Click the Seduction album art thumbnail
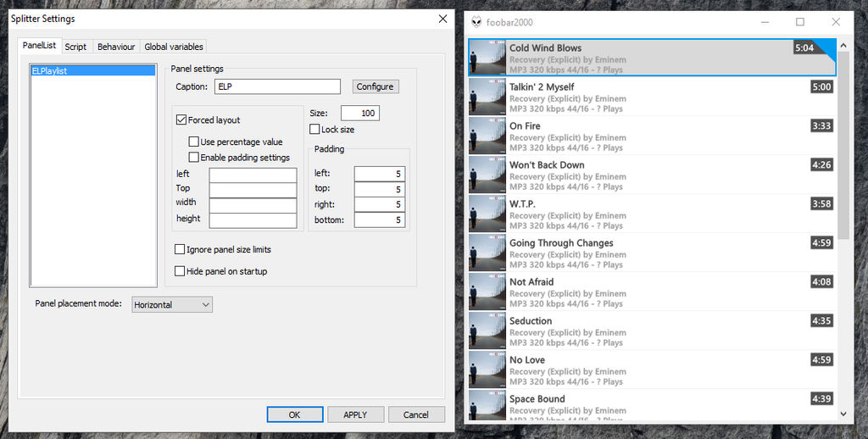The image size is (868, 439). 487,331
